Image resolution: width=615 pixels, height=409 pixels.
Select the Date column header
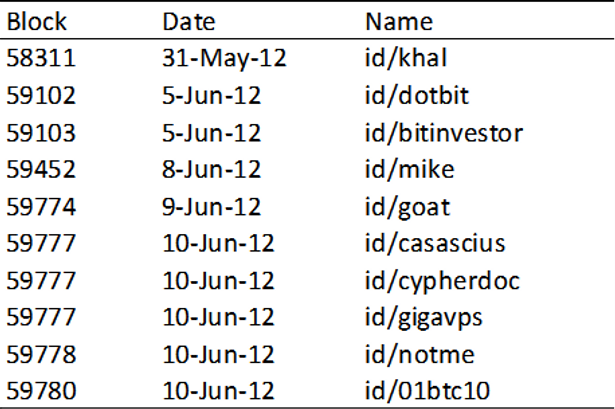(187, 21)
